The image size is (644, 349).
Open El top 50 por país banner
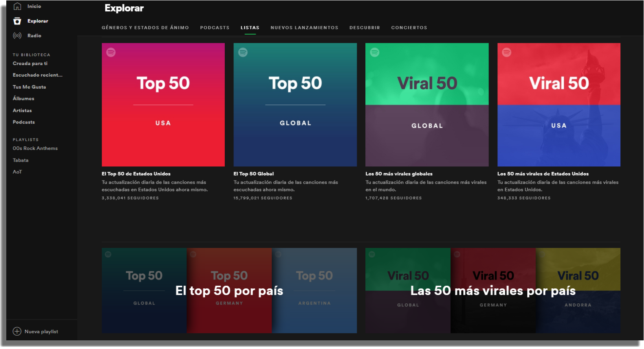coord(229,290)
